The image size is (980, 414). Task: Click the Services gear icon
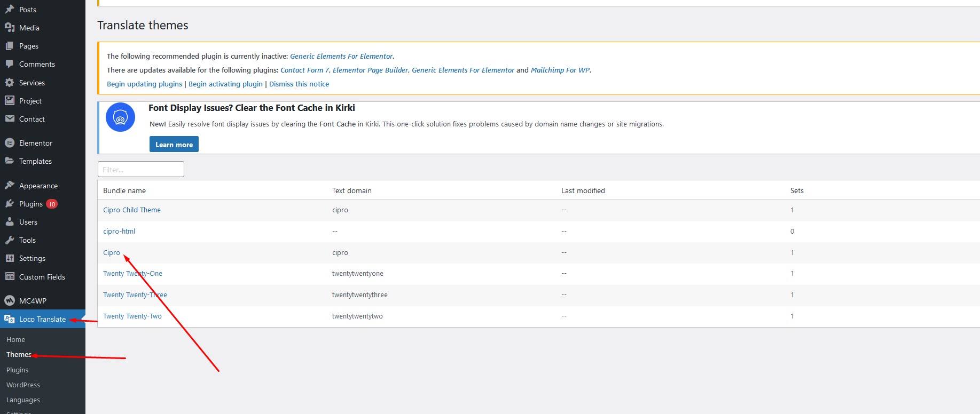pyautogui.click(x=10, y=83)
